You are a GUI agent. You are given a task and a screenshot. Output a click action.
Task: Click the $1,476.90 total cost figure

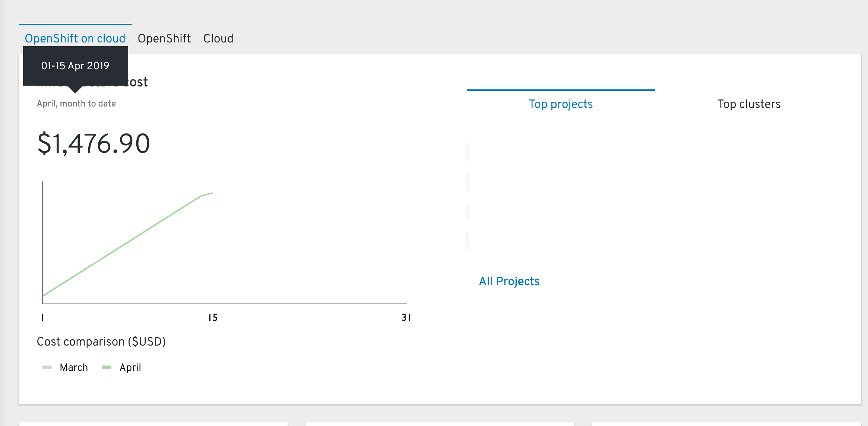click(94, 143)
